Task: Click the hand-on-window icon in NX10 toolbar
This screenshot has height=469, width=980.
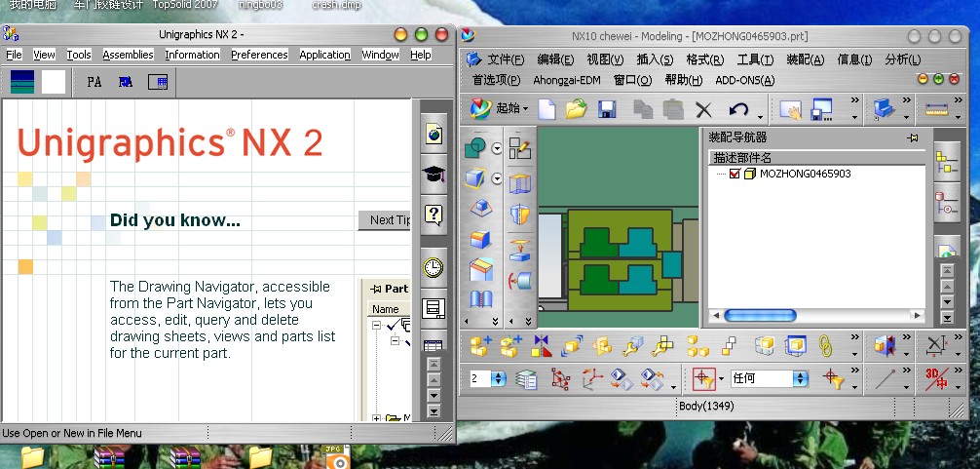Action: pos(791,110)
